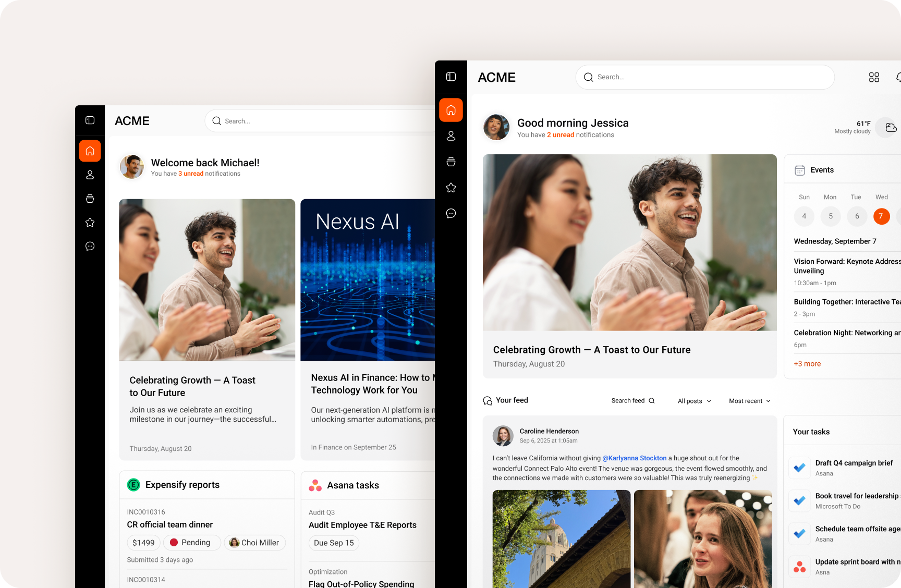Open Home icon in Jessica's window sidebar

click(451, 110)
